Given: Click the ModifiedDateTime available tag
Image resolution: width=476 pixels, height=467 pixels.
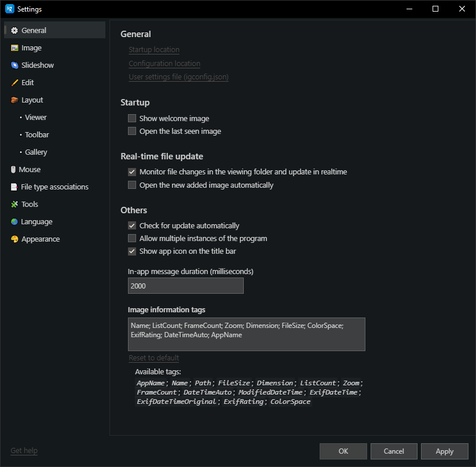Looking at the screenshot, I should tap(270, 392).
